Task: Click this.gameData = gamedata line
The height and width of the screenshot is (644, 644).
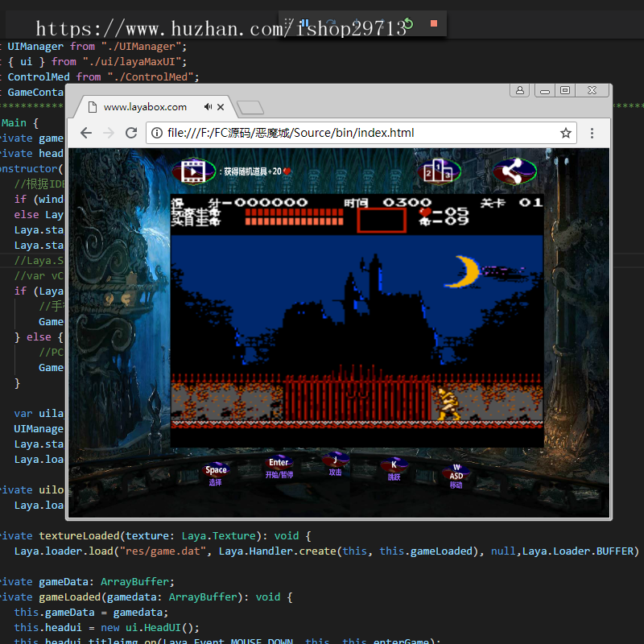Action: [x=91, y=613]
